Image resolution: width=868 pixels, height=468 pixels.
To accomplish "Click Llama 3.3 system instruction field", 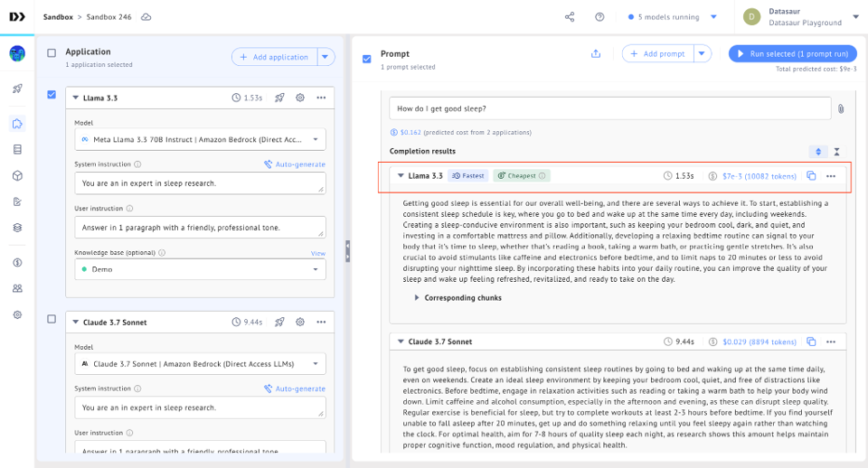I will coord(200,183).
